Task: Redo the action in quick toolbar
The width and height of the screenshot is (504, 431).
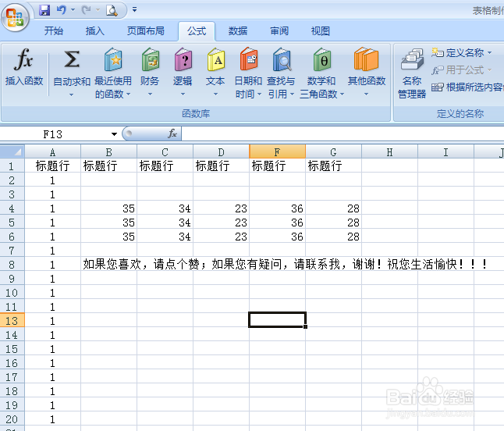Action: coord(86,10)
